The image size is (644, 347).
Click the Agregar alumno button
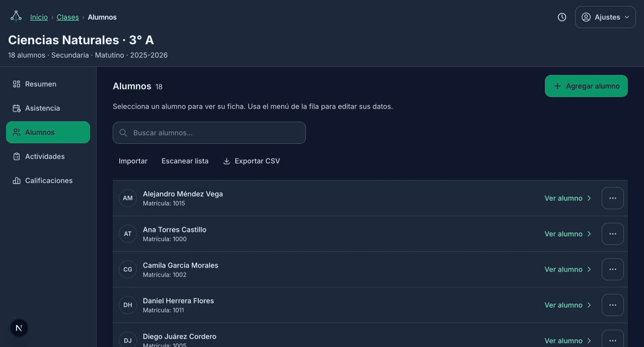(x=586, y=86)
